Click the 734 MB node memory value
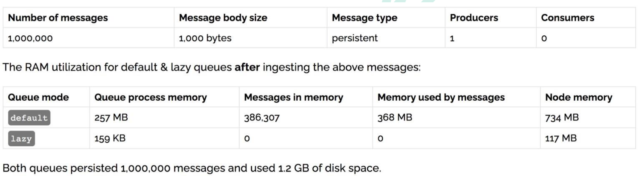 (x=562, y=118)
